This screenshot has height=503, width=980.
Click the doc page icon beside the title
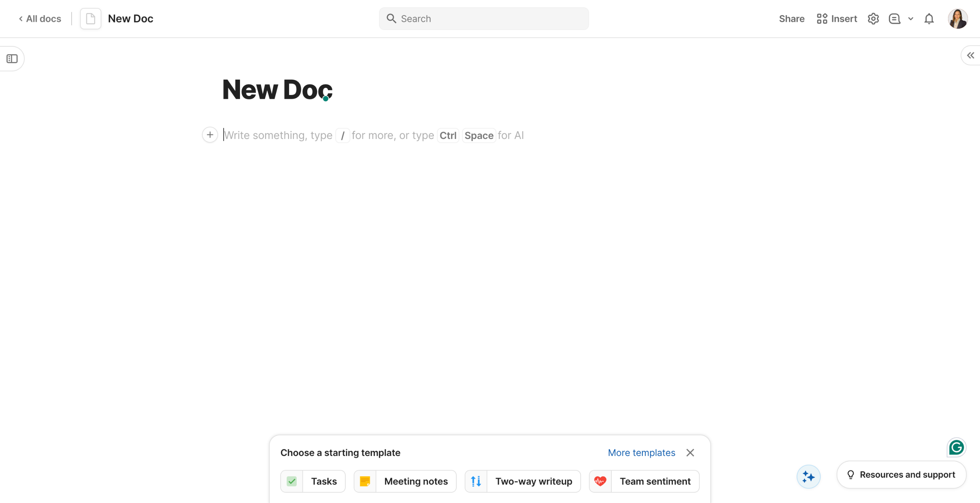coord(91,19)
